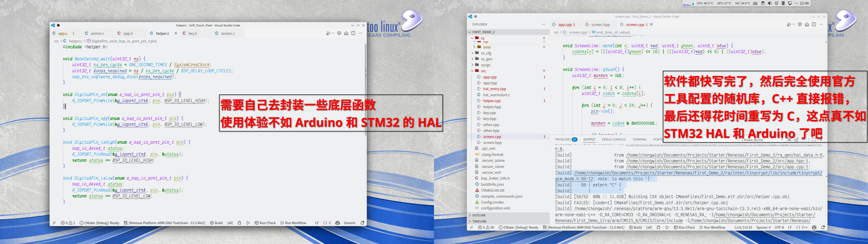
Task: Click remote window icon in left status bar
Action: point(54,223)
